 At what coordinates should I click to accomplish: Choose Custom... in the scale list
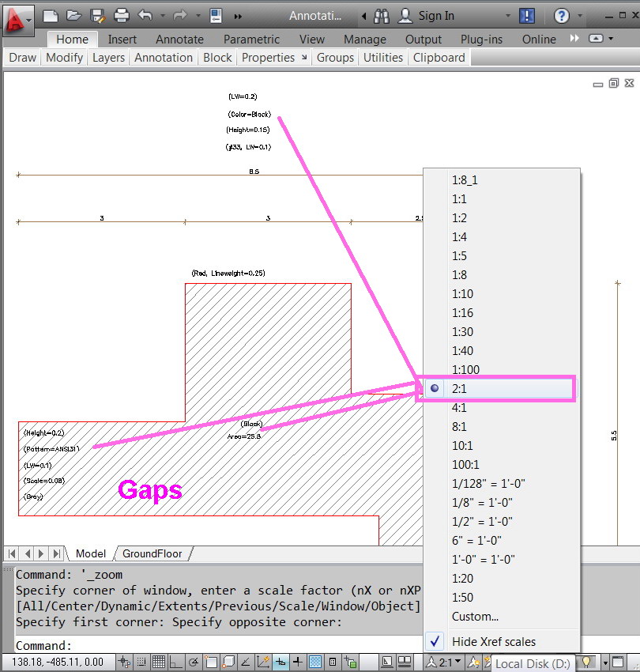475,616
